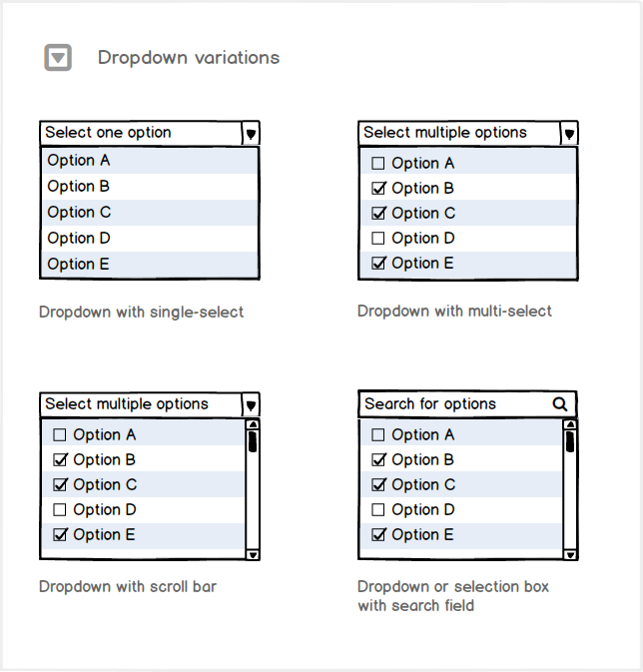The width and height of the screenshot is (643, 672).
Task: Click the dropdown icon beside Dropdown variations title
Action: point(59,58)
